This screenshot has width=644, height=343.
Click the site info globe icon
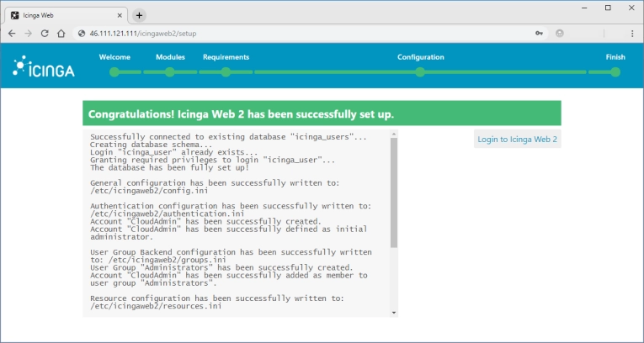pyautogui.click(x=82, y=34)
